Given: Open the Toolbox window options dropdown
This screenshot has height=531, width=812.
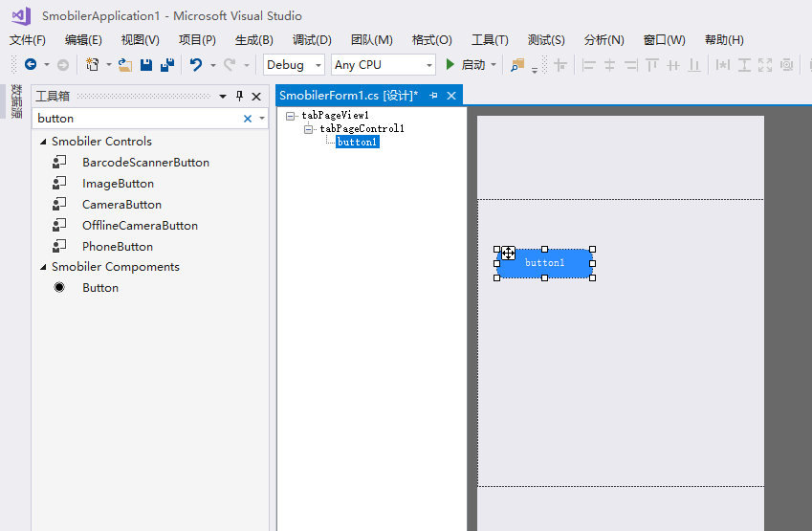Looking at the screenshot, I should (223, 97).
